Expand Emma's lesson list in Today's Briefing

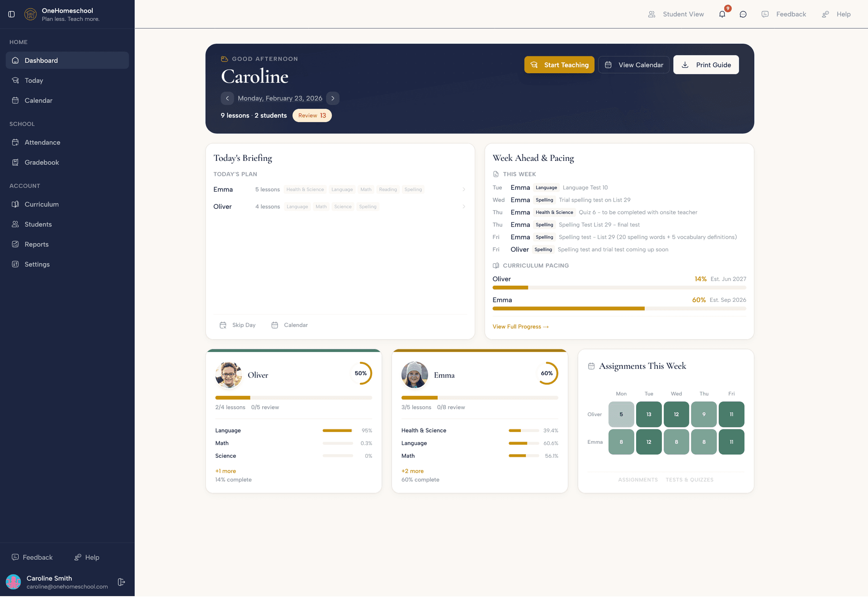464,189
